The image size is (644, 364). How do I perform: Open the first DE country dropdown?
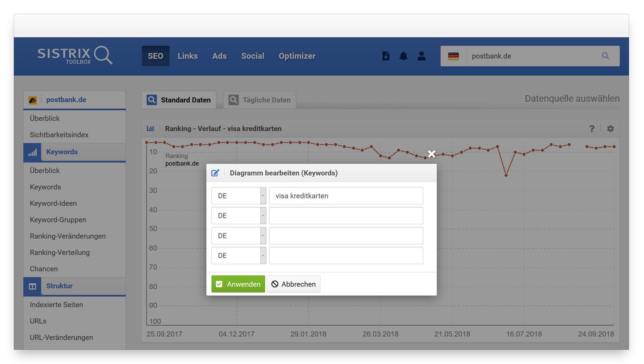tap(239, 196)
